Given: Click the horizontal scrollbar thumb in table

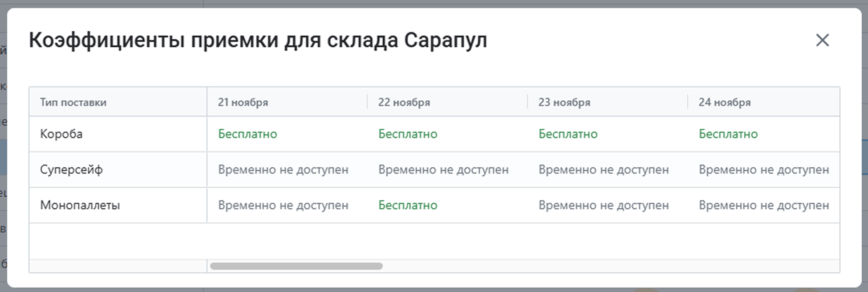Looking at the screenshot, I should click(x=296, y=266).
